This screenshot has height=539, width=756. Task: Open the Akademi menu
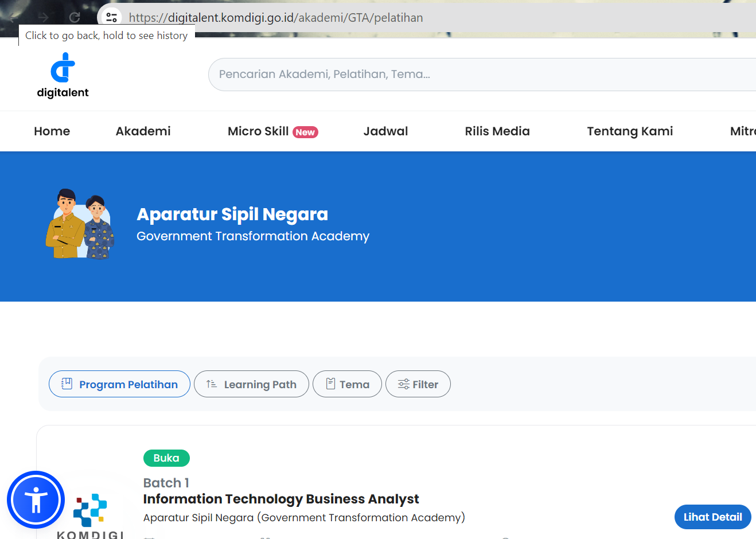click(x=143, y=131)
